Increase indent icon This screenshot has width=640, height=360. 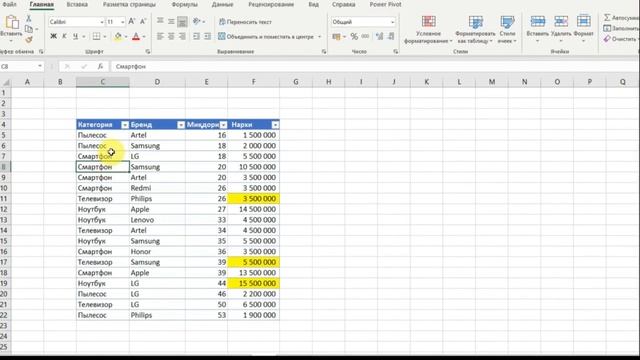[208, 37]
